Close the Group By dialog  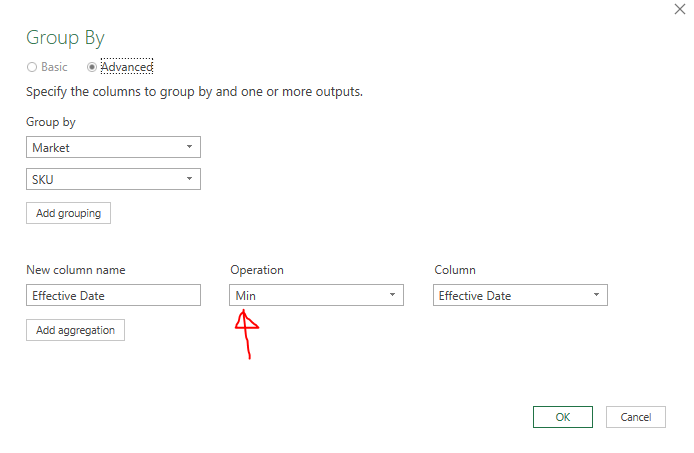coord(680,8)
